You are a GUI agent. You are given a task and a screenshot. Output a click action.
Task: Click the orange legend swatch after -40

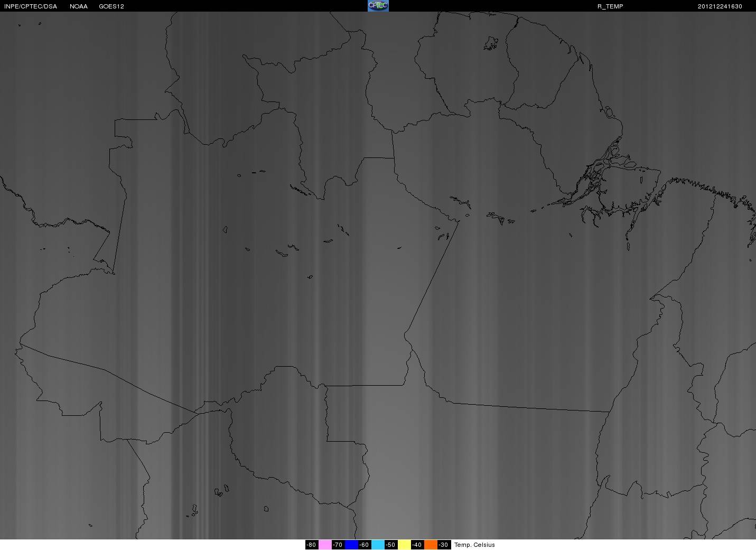tap(431, 545)
